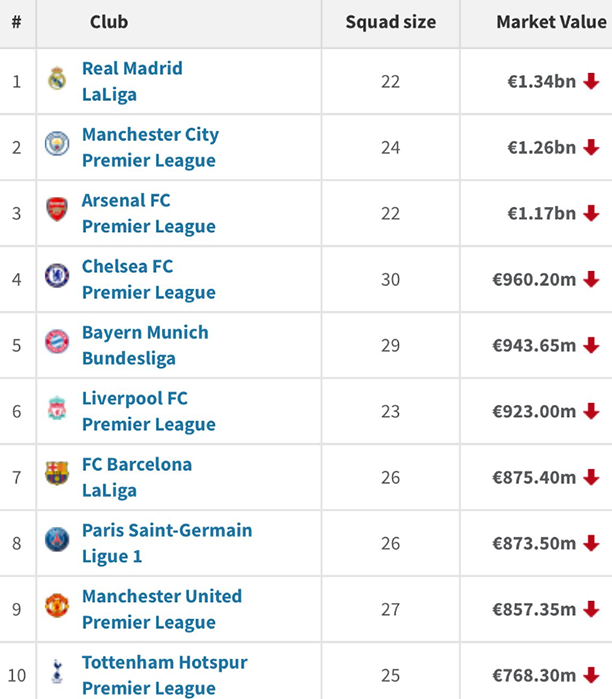Image resolution: width=612 pixels, height=699 pixels.
Task: Click the Club column header
Action: click(x=109, y=22)
